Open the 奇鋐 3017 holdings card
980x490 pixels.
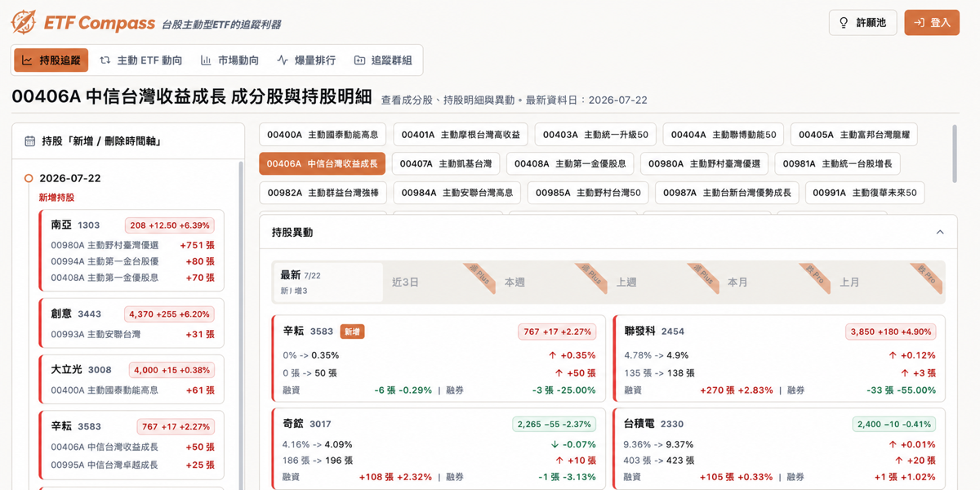click(x=439, y=448)
